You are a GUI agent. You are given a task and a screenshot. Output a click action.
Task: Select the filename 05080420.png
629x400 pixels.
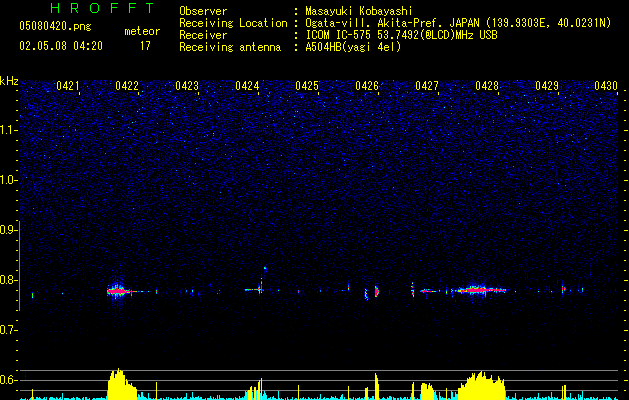tap(55, 26)
